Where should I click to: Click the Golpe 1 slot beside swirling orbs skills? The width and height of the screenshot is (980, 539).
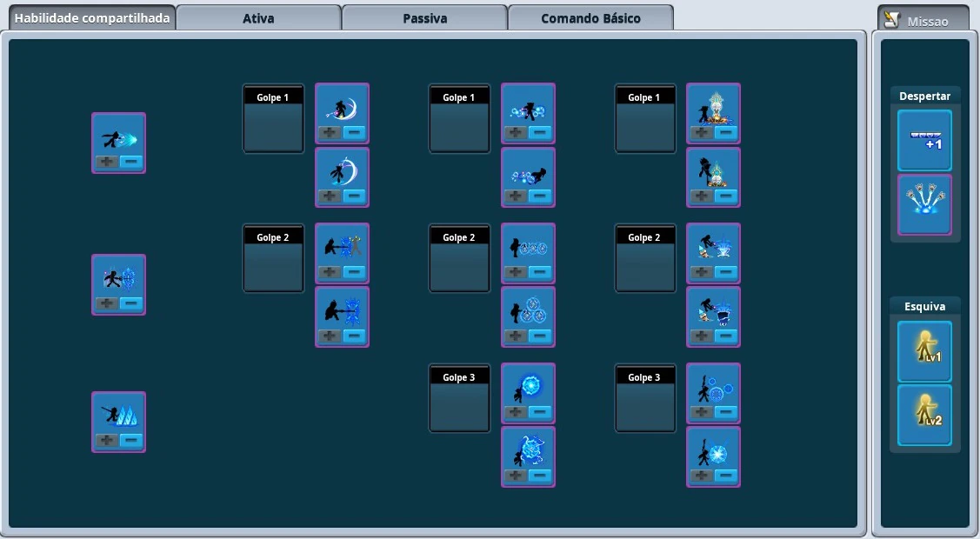click(x=459, y=119)
